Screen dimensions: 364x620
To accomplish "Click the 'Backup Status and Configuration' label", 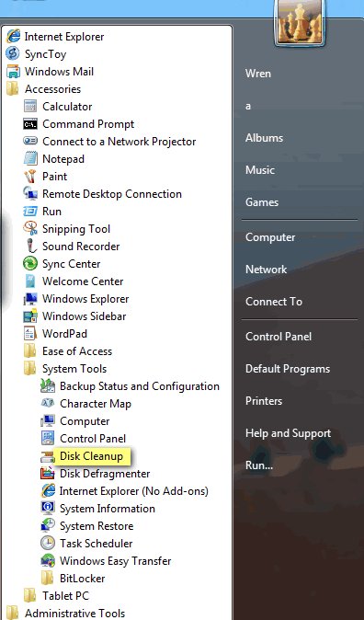I will [x=140, y=386].
